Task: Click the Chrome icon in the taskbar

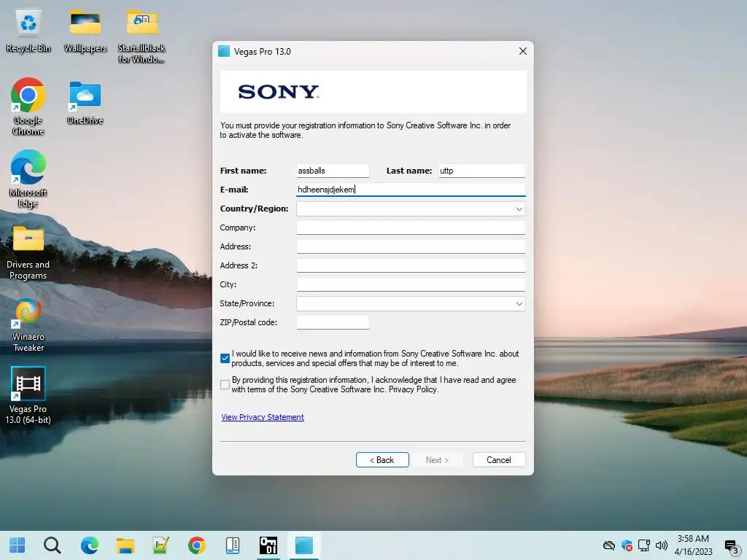Action: [x=196, y=545]
